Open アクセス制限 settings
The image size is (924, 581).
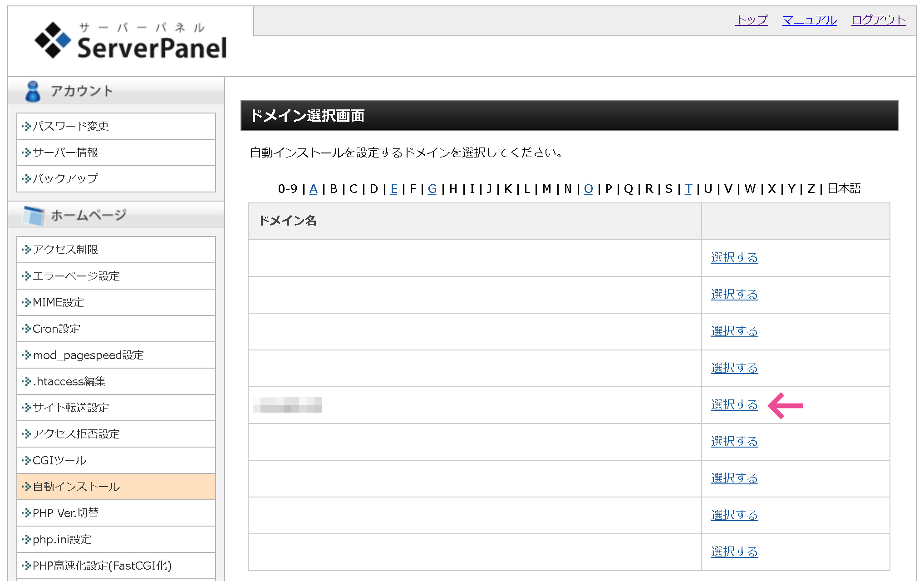click(x=65, y=250)
